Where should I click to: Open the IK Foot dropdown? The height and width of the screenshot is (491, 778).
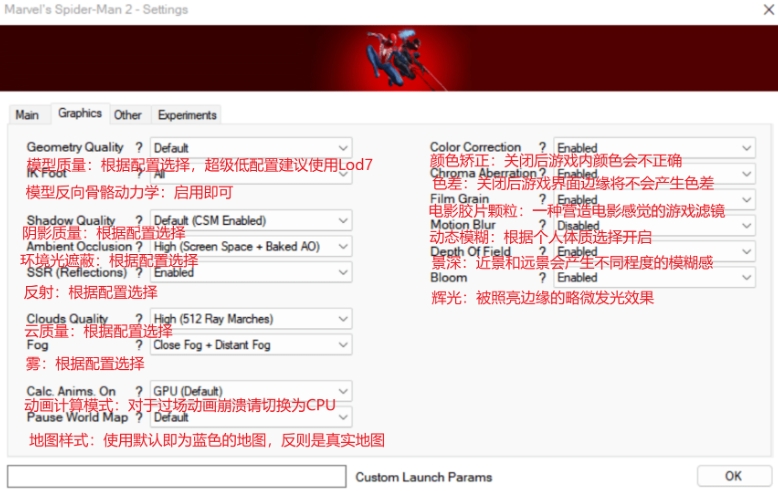coord(251,174)
